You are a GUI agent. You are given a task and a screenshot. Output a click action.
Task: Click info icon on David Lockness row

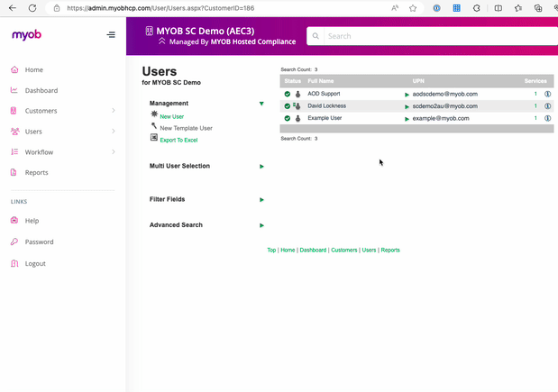pyautogui.click(x=547, y=106)
